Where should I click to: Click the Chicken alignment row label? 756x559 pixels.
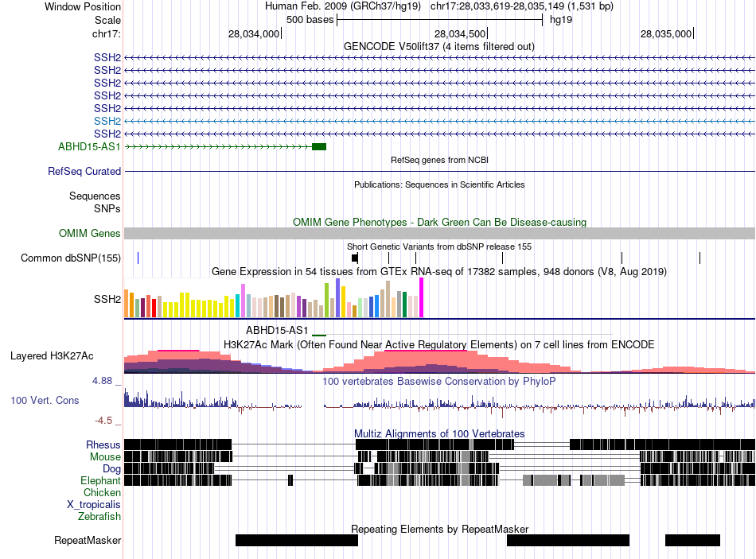[102, 492]
